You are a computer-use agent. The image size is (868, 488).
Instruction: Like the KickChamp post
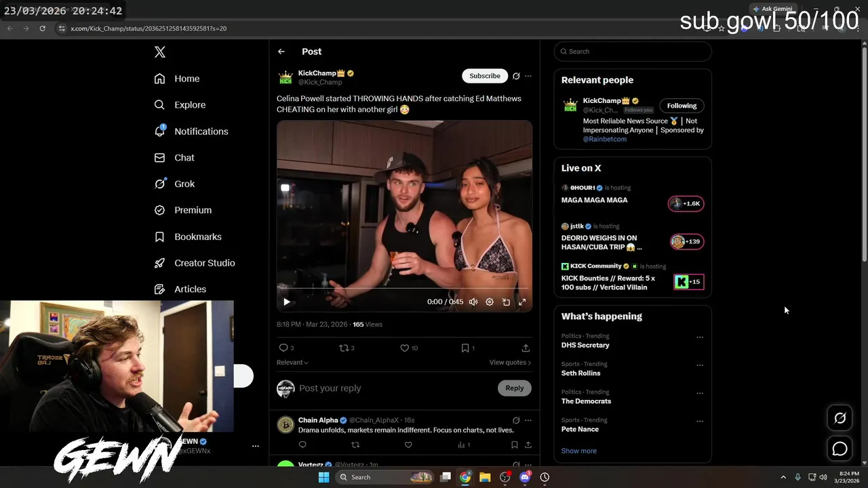[x=405, y=348]
